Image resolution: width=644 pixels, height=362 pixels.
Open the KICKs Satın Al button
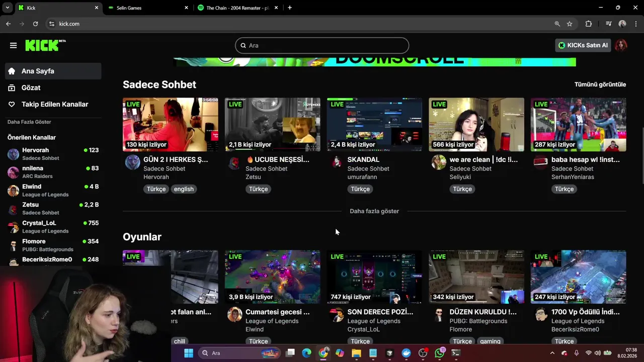583,45
